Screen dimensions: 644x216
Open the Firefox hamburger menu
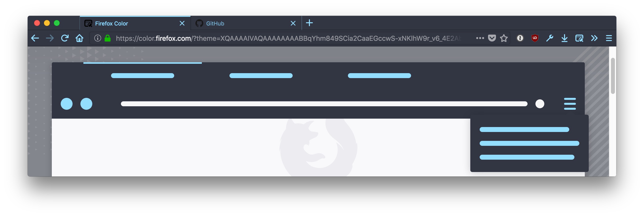point(609,38)
